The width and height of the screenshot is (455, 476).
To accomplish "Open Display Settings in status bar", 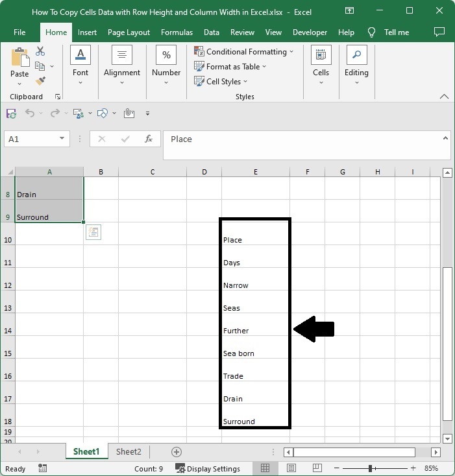I will click(x=208, y=468).
